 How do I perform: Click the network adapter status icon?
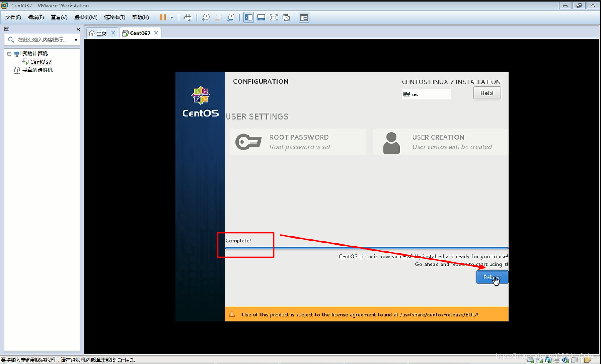(548, 360)
